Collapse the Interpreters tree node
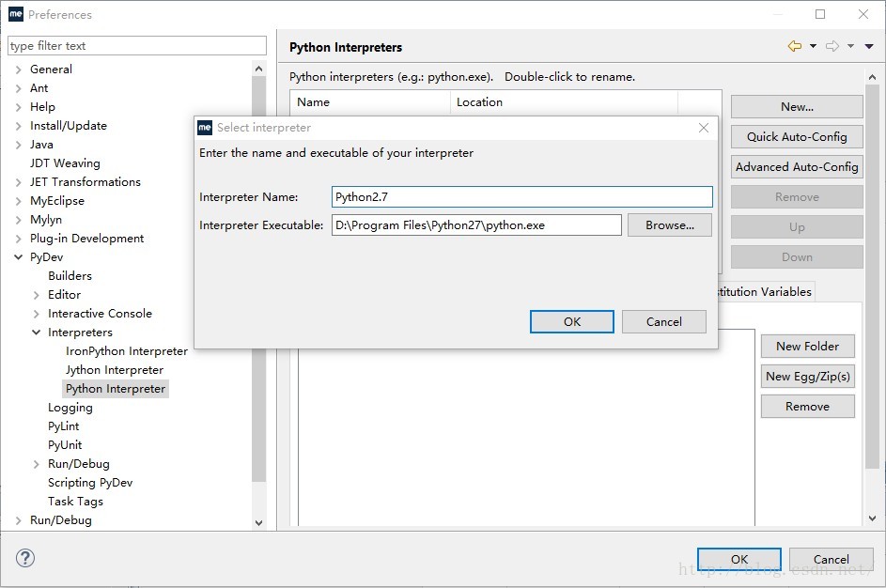Screen dimensions: 886x588 37,333
